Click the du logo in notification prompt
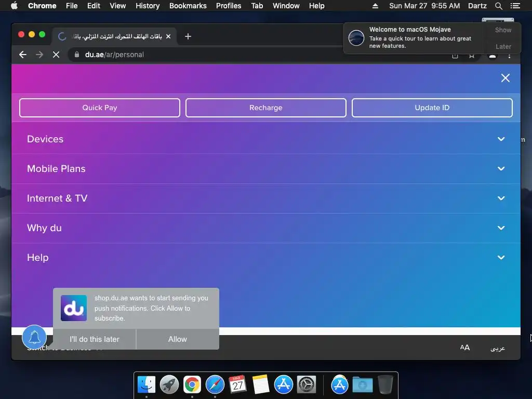This screenshot has width=532, height=399. point(74,308)
